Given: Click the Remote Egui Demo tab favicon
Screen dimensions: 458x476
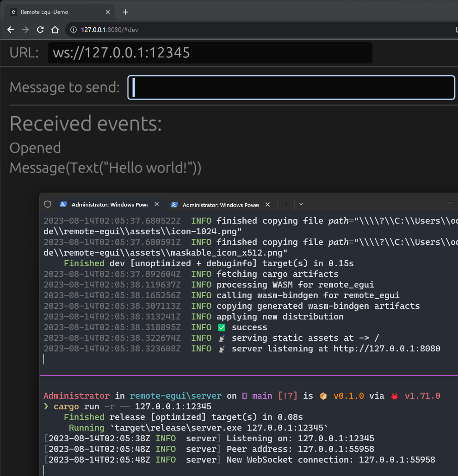Looking at the screenshot, I should [x=13, y=12].
